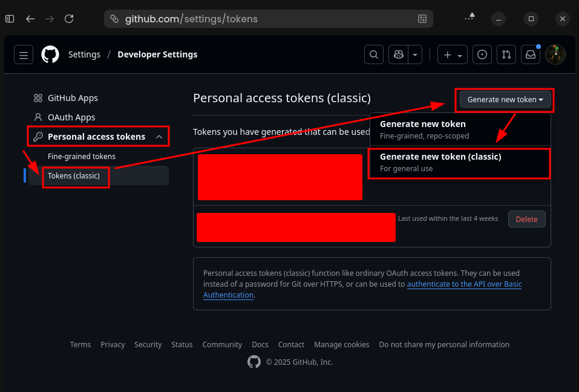Open the Issues icon in header
This screenshot has height=392, width=579.
tap(482, 54)
